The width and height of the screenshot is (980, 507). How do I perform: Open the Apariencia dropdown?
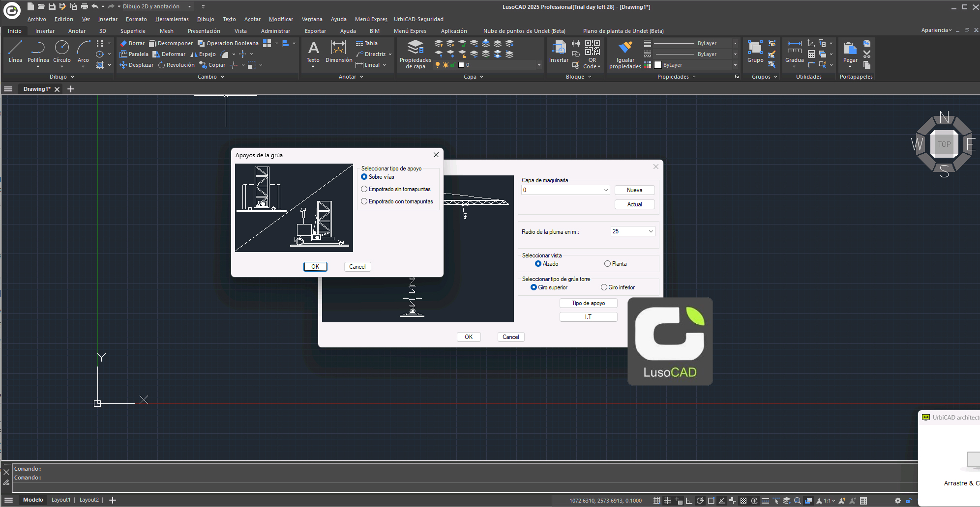click(x=936, y=30)
